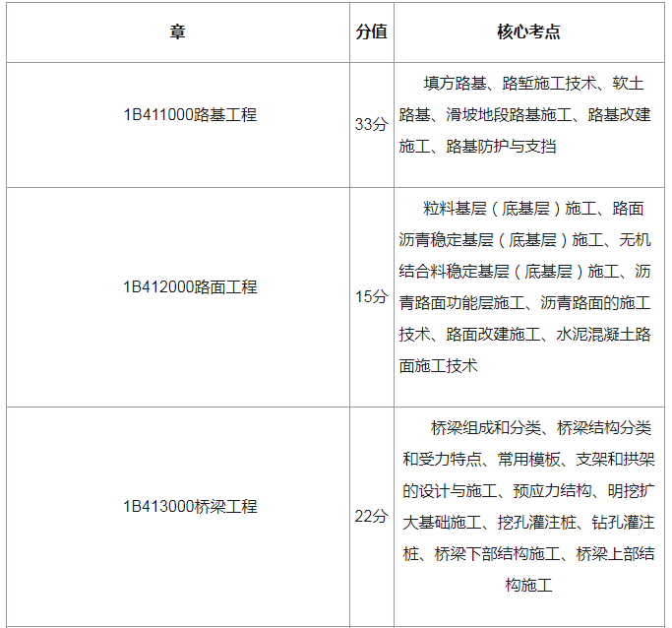Click the text beginning 桥梁组成和分类
The height and width of the screenshot is (628, 672).
click(528, 507)
